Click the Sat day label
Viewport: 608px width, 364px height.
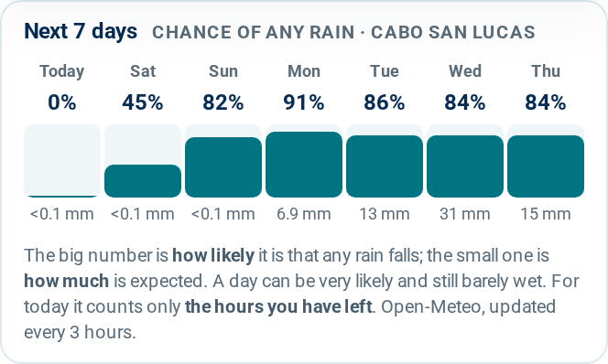pos(143,71)
